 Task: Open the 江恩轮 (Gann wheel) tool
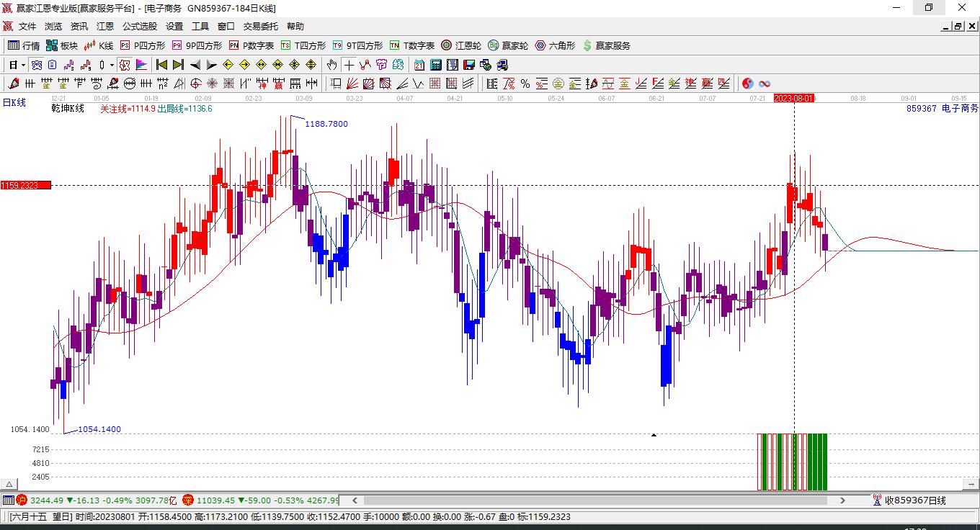point(461,45)
